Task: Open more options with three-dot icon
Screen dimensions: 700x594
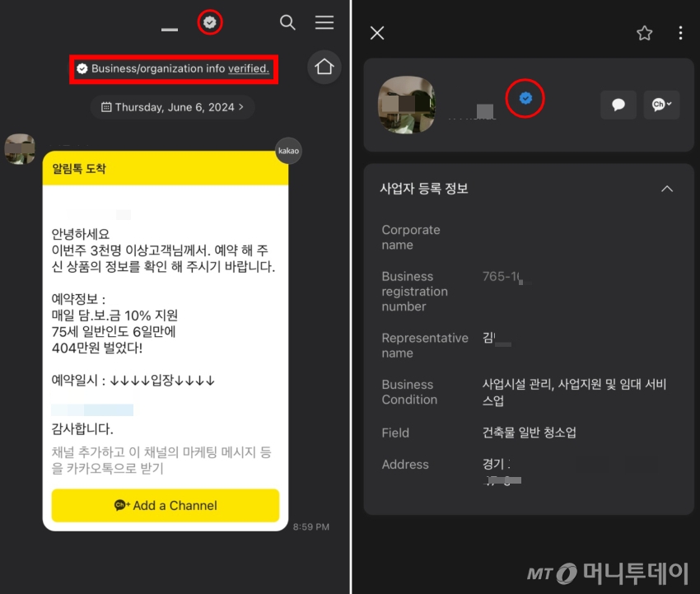Action: [x=680, y=33]
